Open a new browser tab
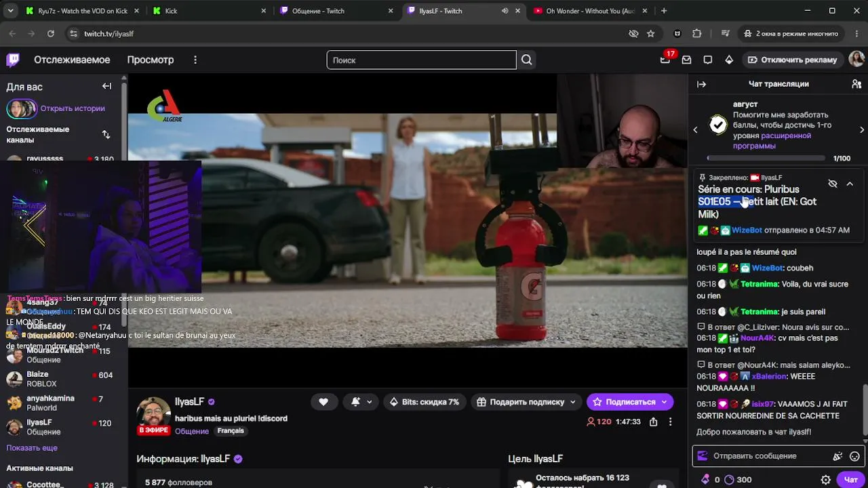The image size is (868, 488). [x=664, y=11]
